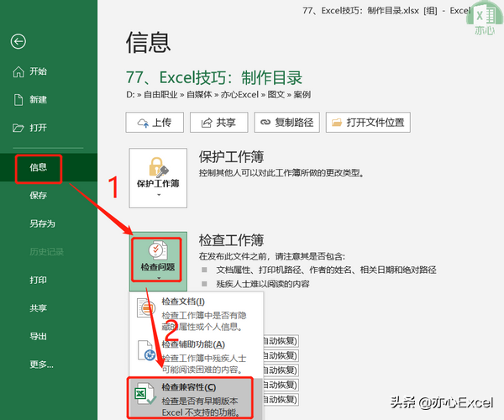The width and height of the screenshot is (504, 420).
Task: Click the 复制路径 button
Action: tap(286, 122)
